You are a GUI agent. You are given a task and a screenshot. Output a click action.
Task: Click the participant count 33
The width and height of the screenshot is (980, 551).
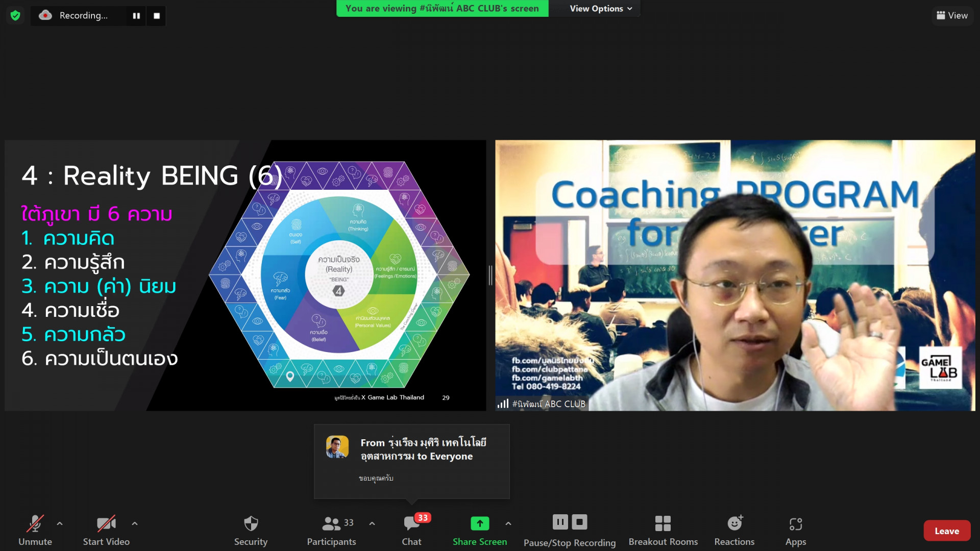[x=349, y=522]
